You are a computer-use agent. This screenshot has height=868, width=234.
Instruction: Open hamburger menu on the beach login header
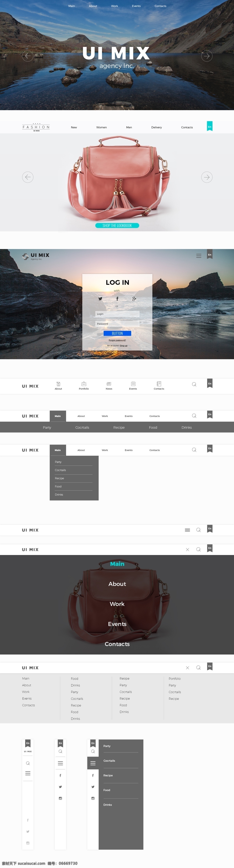coord(199,256)
